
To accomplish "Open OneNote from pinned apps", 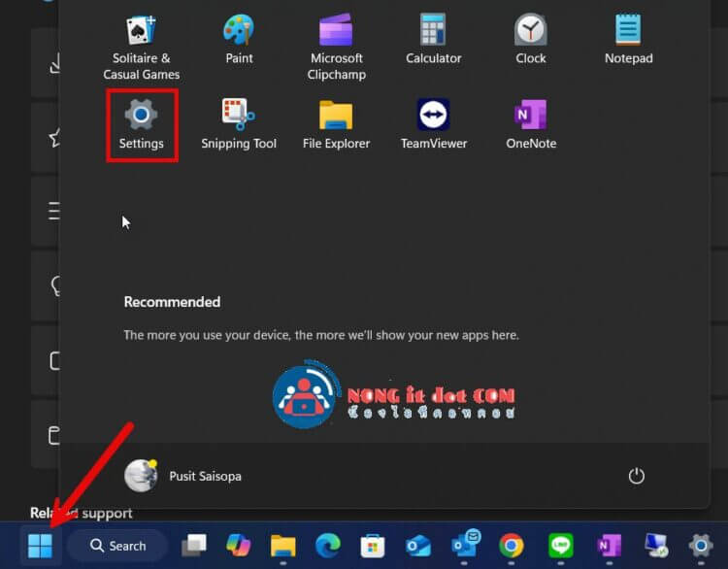I will [531, 124].
